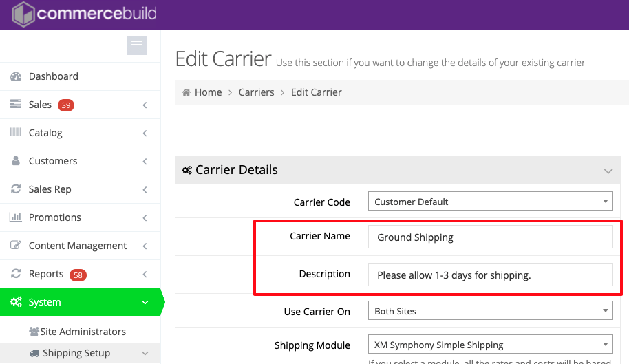Viewport: 629px width, 364px height.
Task: Click the Home icon in breadcrumb
Action: click(186, 92)
